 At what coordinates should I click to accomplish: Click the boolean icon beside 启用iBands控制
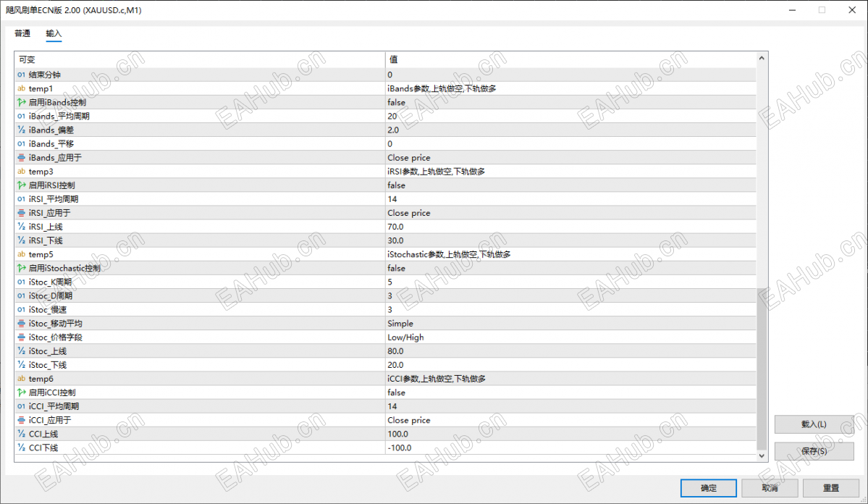click(21, 102)
